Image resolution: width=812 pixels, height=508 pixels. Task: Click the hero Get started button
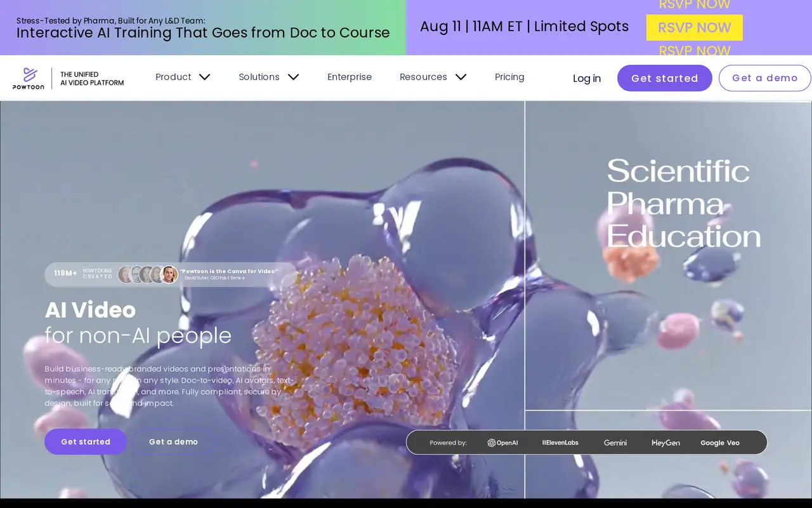click(x=86, y=441)
